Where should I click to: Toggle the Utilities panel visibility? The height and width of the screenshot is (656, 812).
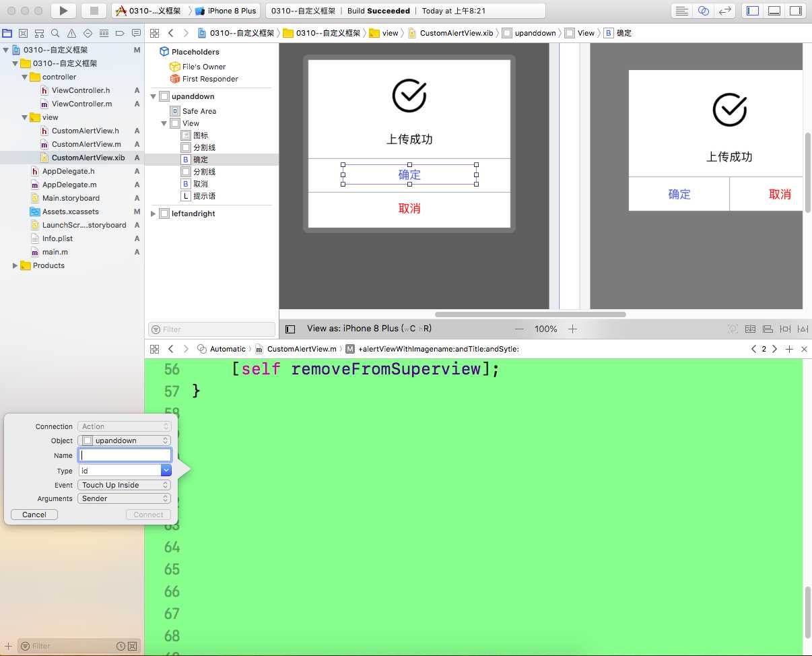[796, 11]
